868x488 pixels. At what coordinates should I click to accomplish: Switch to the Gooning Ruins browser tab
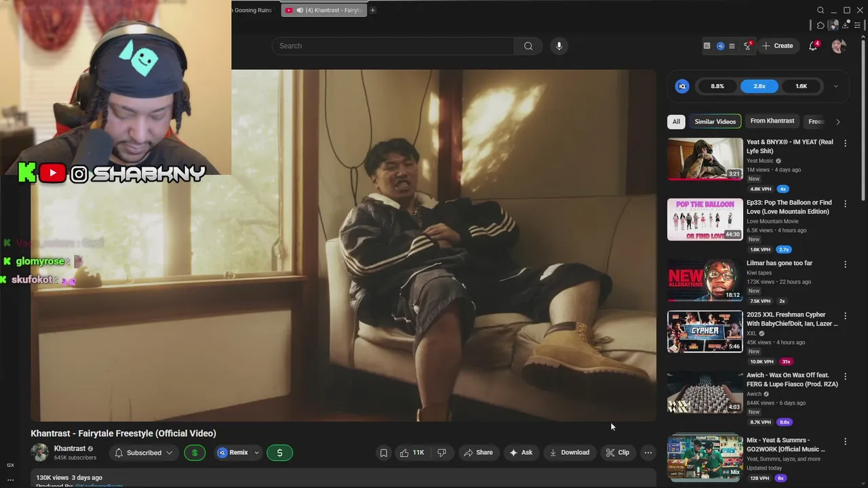[252, 10]
